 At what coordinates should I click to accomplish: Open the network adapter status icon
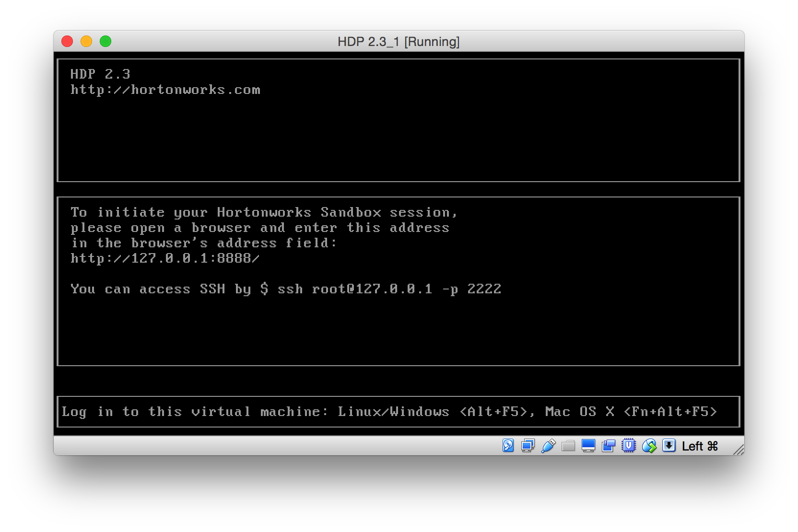(x=528, y=446)
